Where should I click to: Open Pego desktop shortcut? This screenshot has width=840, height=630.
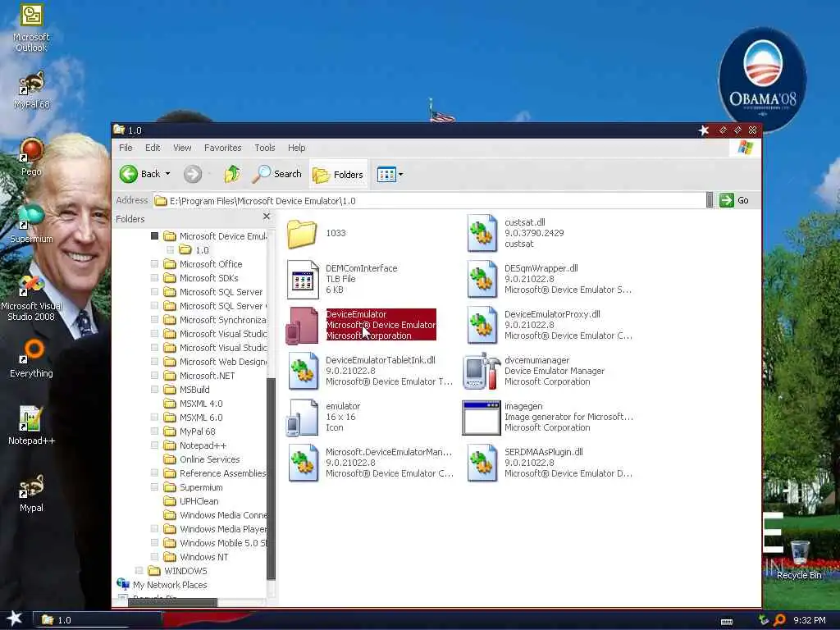click(x=31, y=157)
